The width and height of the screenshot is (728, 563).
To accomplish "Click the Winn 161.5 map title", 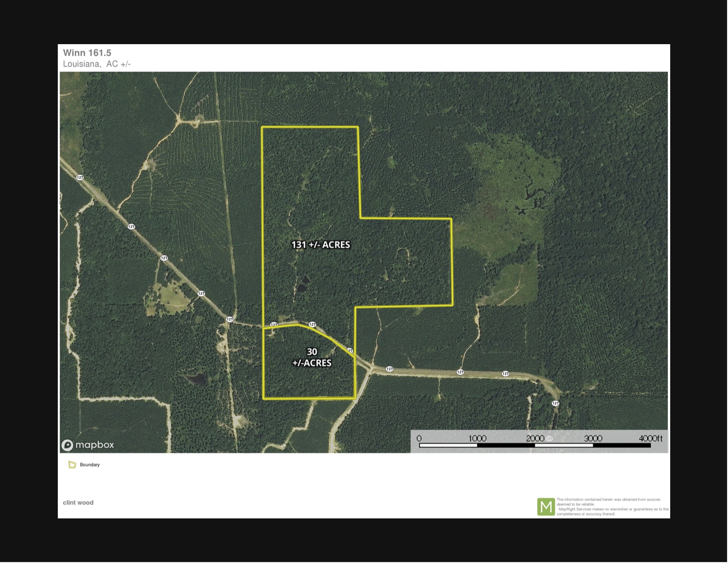I will tap(87, 53).
